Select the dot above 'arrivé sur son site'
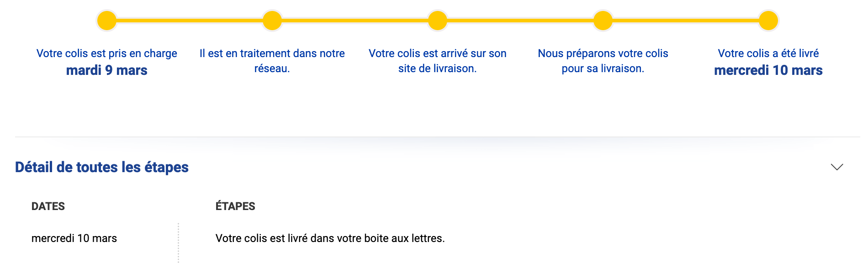 [438, 21]
